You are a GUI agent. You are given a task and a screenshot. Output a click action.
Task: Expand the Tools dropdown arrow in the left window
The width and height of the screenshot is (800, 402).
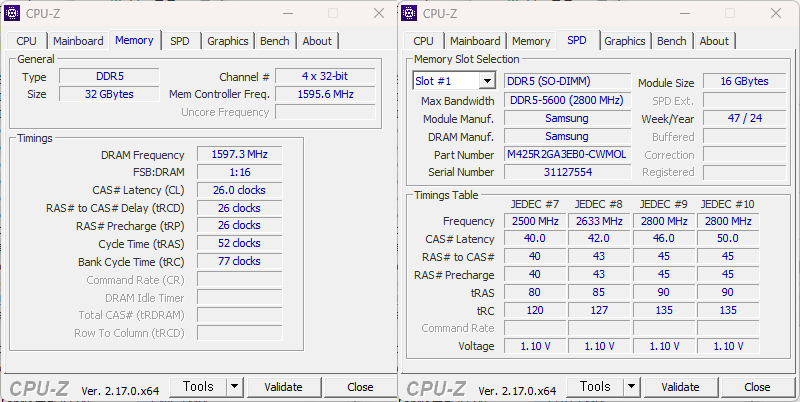(234, 387)
